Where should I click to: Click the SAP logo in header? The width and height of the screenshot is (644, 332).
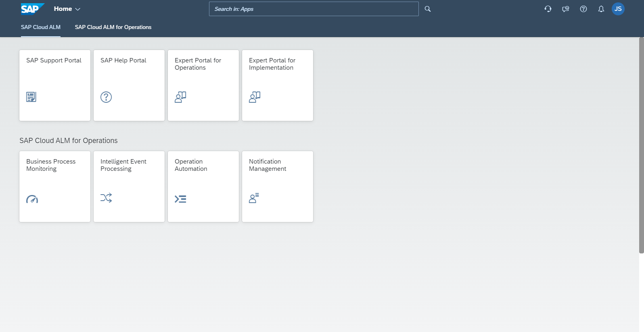(31, 9)
